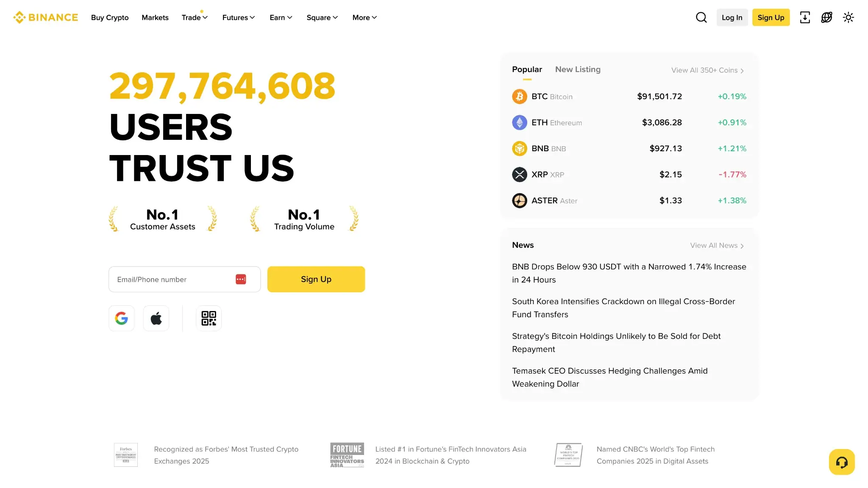The height and width of the screenshot is (488, 868).
Task: Select the Ethereum coin icon
Action: [x=520, y=122]
